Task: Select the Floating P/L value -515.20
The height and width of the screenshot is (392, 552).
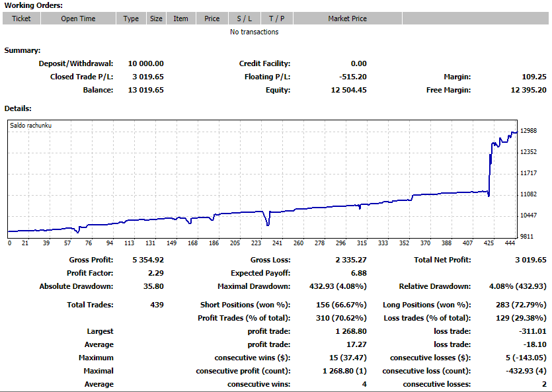Action: 352,77
